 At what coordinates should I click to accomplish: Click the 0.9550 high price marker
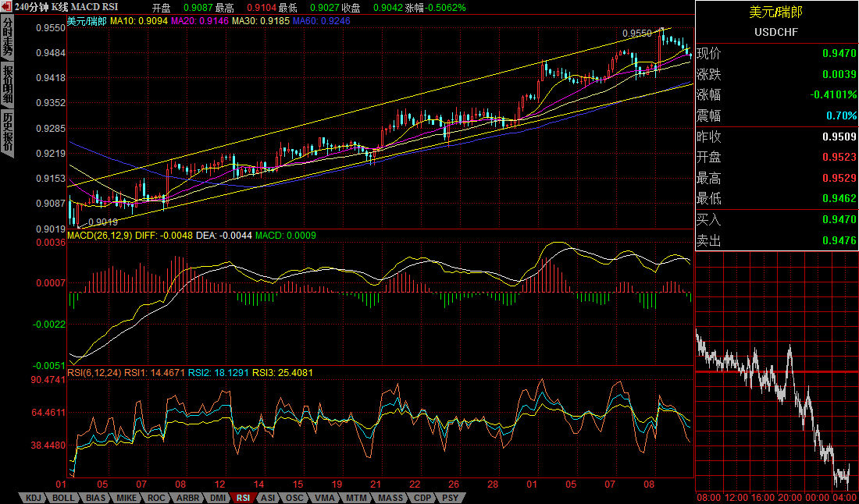click(x=637, y=34)
